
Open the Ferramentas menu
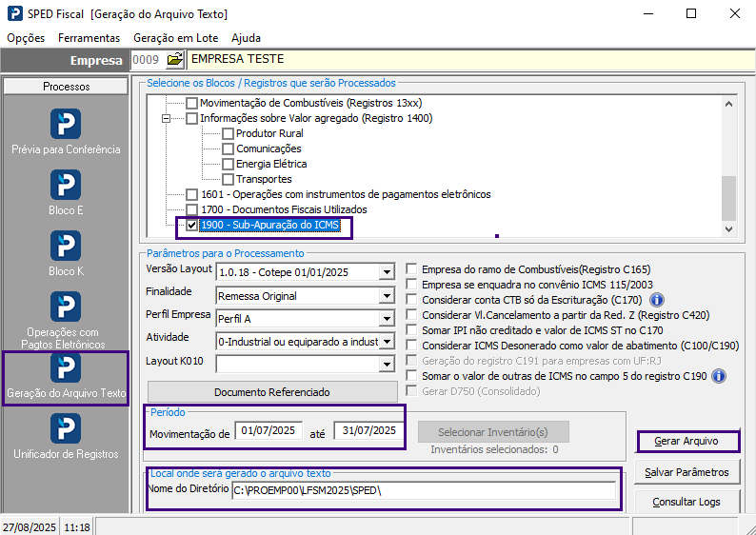pyautogui.click(x=90, y=38)
